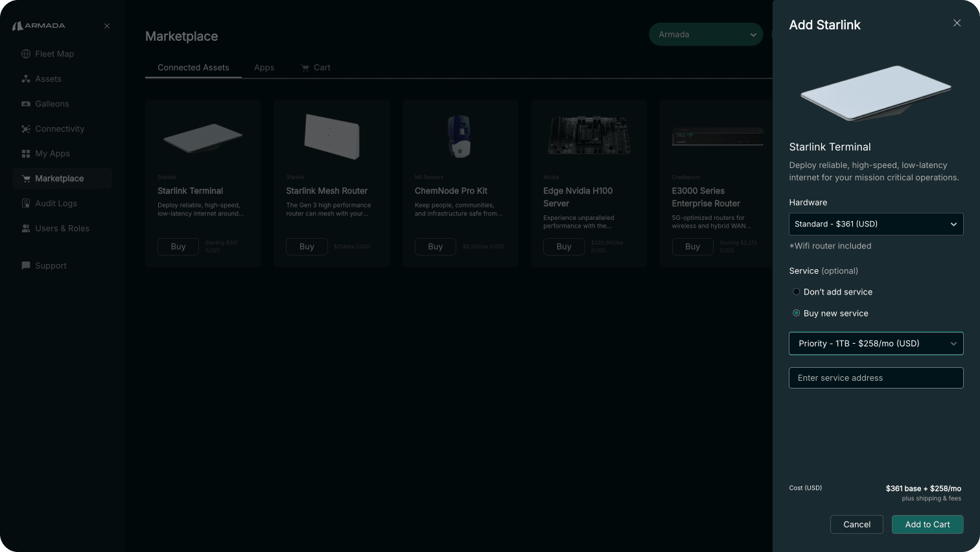Click the Armada logo in sidebar
Screen dimensions: 980x552
tap(39, 26)
